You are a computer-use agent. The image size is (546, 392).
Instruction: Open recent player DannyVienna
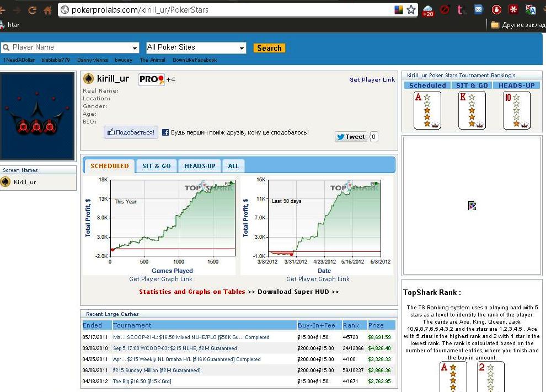click(92, 60)
